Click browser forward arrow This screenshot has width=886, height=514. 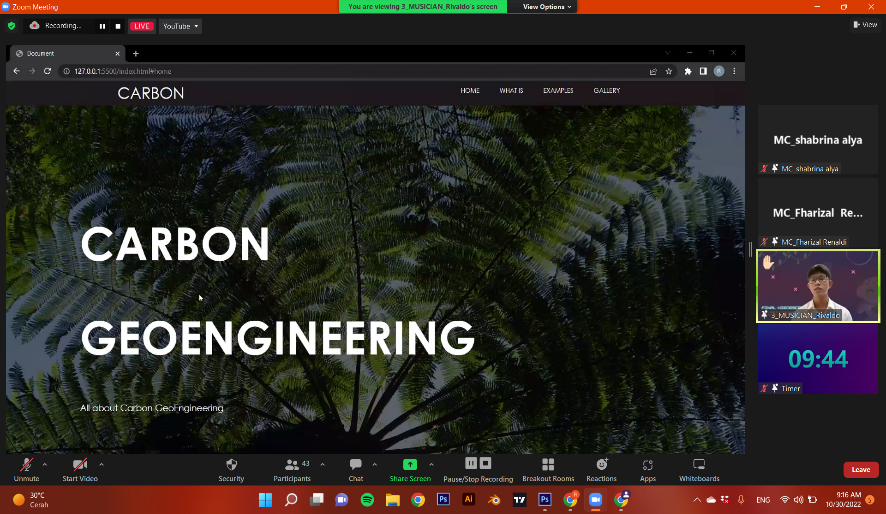(x=32, y=71)
